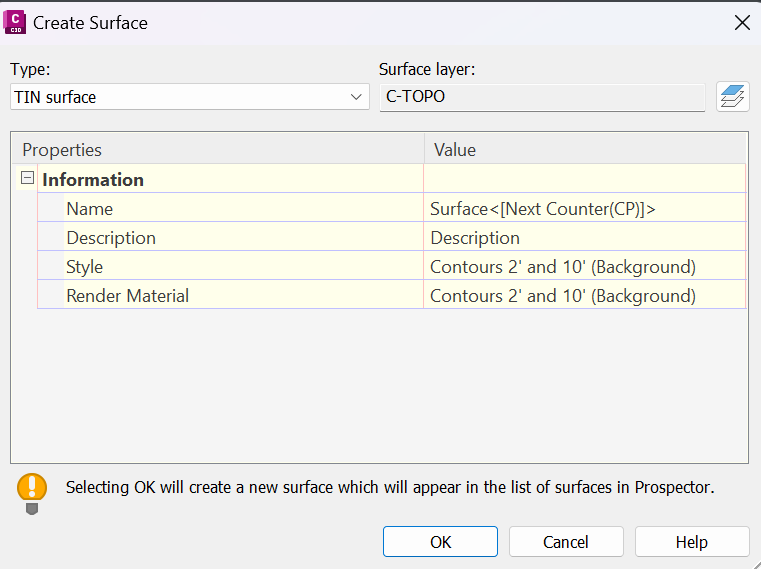The image size is (761, 569).
Task: Click the Description value cell
Action: pyautogui.click(x=584, y=238)
